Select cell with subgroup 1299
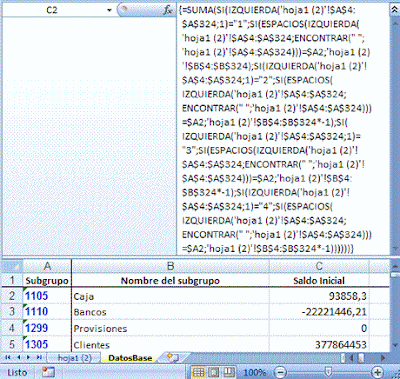The image size is (400, 379). 47,328
